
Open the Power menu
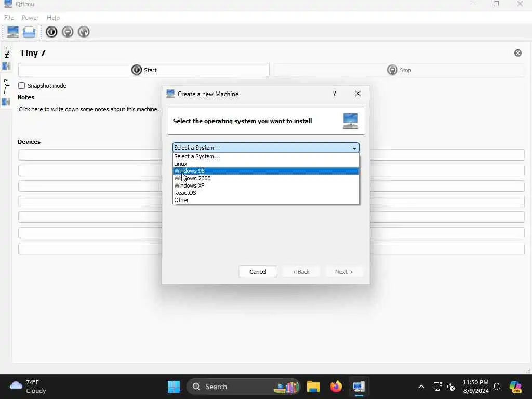[x=30, y=18]
